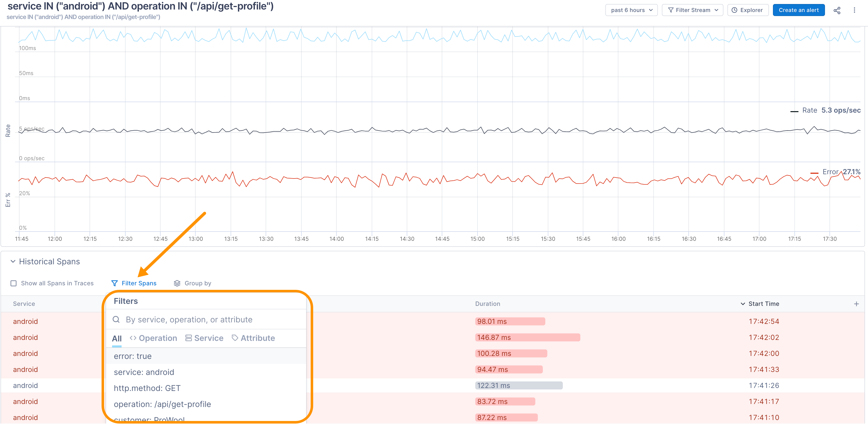The height and width of the screenshot is (424, 868).
Task: Choose the http.method: GET filter option
Action: [147, 388]
